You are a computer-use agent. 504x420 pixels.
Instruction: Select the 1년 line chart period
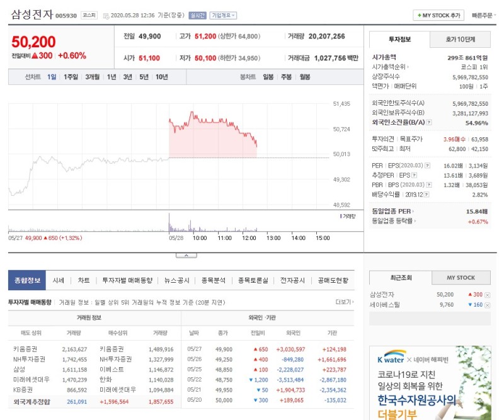(112, 77)
